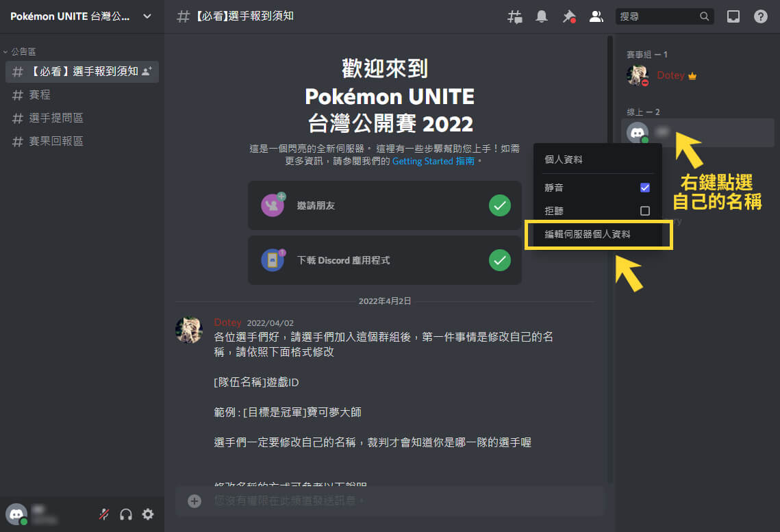Click the 邀請朋友 welcome card

tap(385, 205)
